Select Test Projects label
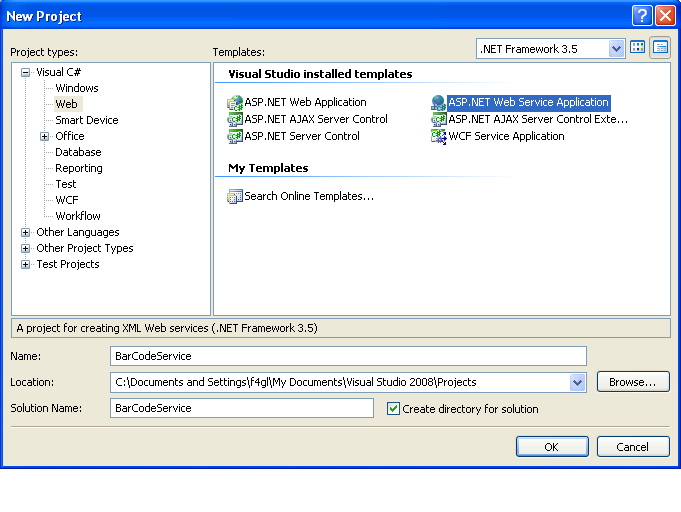 68,264
